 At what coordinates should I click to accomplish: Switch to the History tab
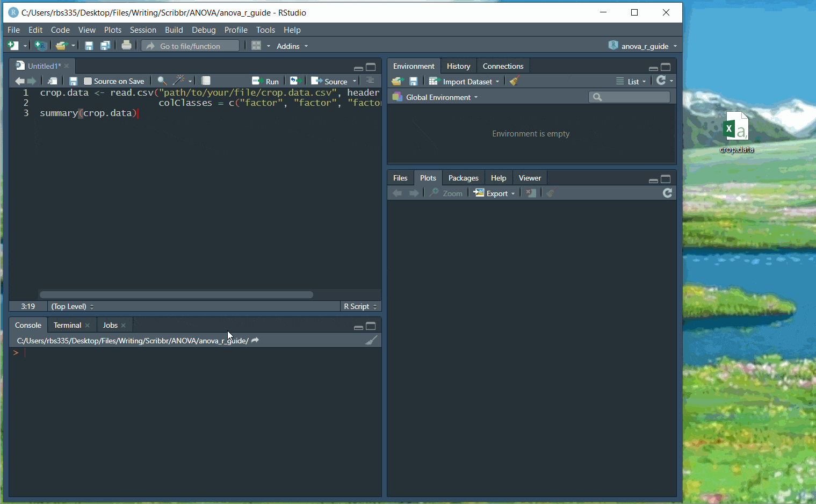[x=458, y=66]
